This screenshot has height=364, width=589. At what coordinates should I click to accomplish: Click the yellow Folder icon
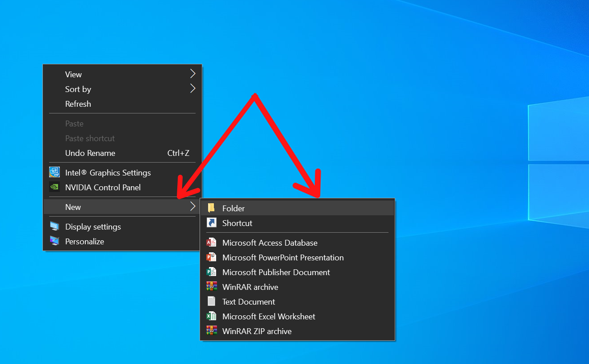211,207
